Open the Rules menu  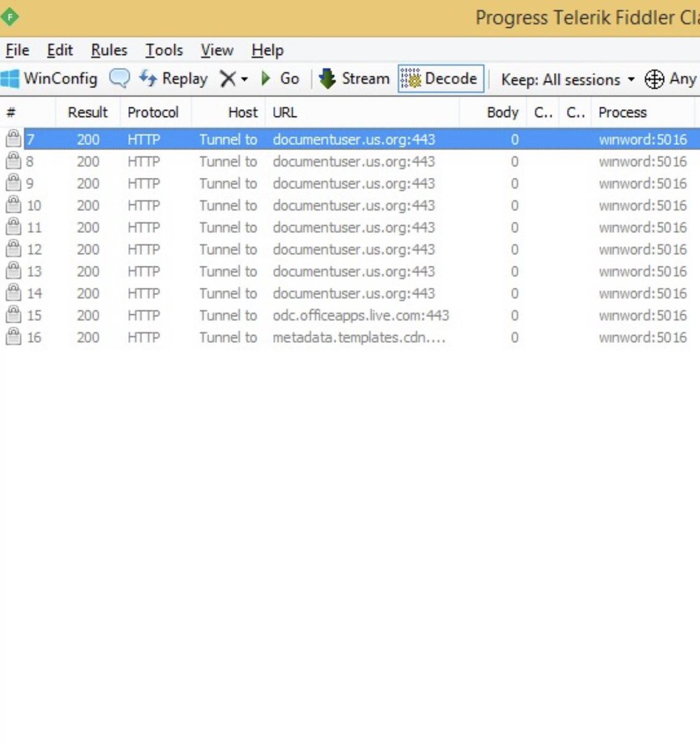(x=109, y=50)
